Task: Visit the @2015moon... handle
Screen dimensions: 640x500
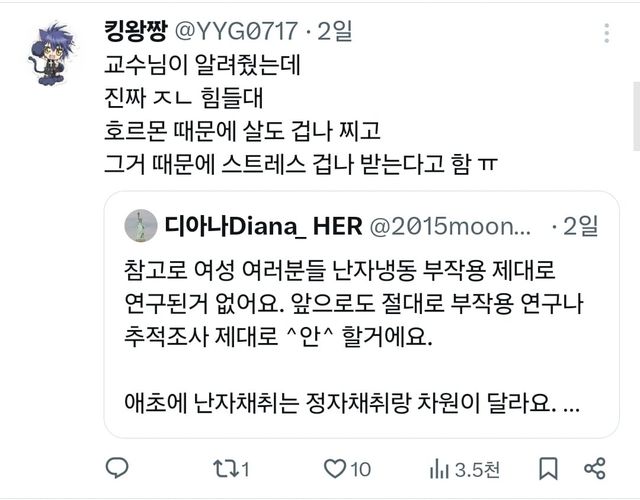Action: (x=451, y=226)
